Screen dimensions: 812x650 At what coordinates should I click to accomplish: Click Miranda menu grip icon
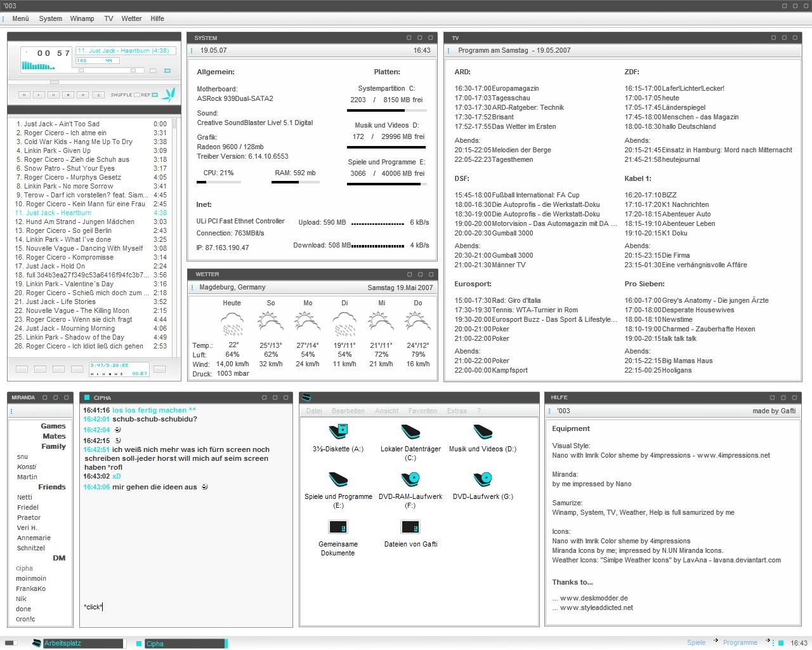click(x=11, y=411)
